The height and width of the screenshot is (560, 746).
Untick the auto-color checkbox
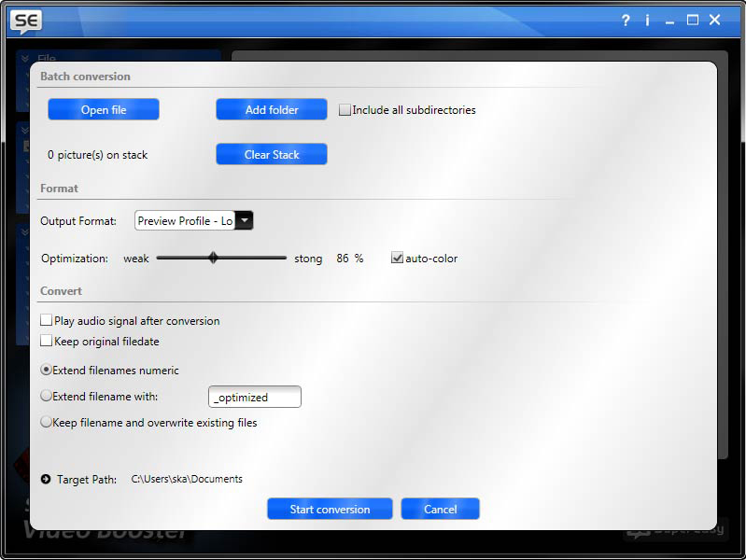(398, 259)
